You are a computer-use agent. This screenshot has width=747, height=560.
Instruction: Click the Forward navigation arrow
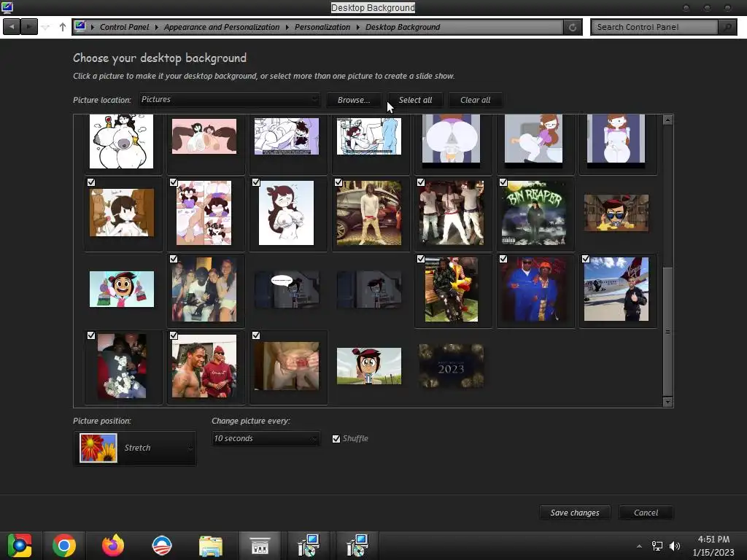28,27
